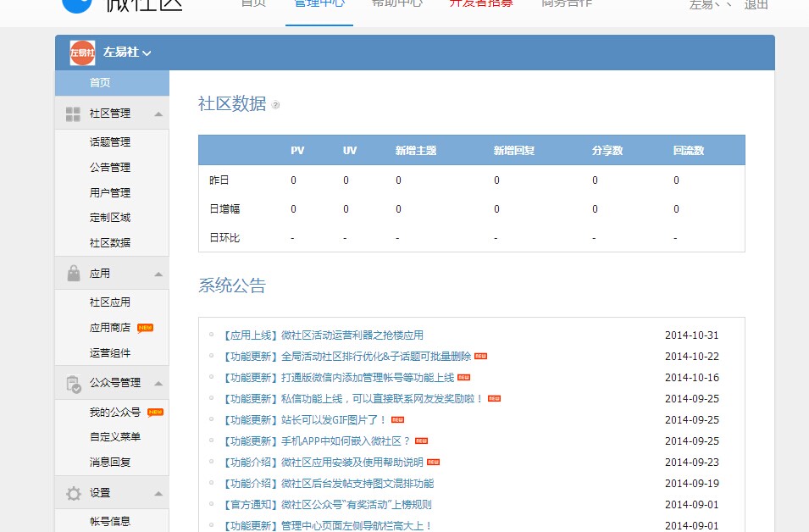Open the 全局活动社区排行优化 announcement
809x532 pixels.
click(x=346, y=357)
